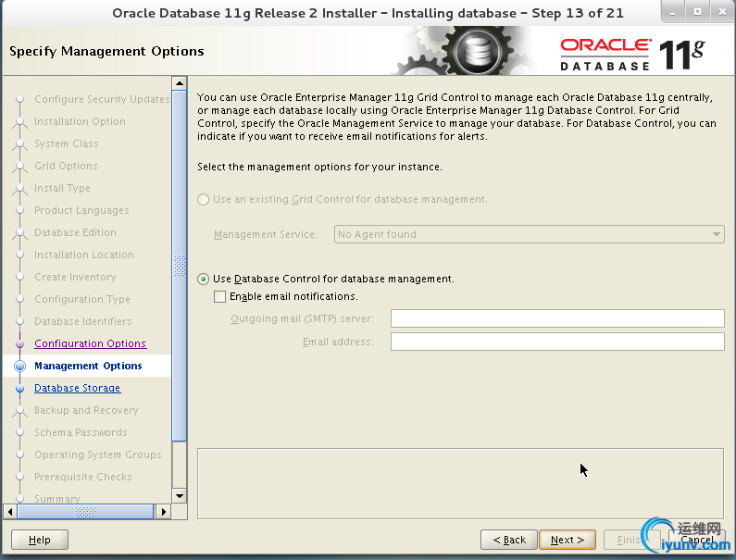The height and width of the screenshot is (560, 736).
Task: Click the step list scroll left arrow
Action: (x=10, y=512)
